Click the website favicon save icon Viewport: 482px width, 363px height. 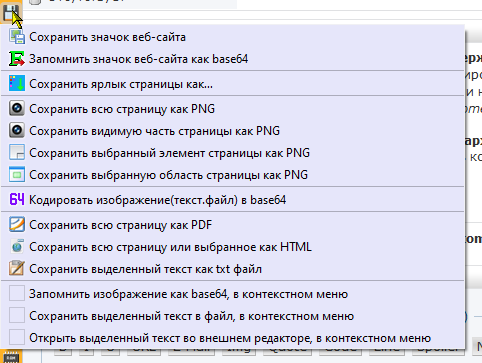(17, 37)
